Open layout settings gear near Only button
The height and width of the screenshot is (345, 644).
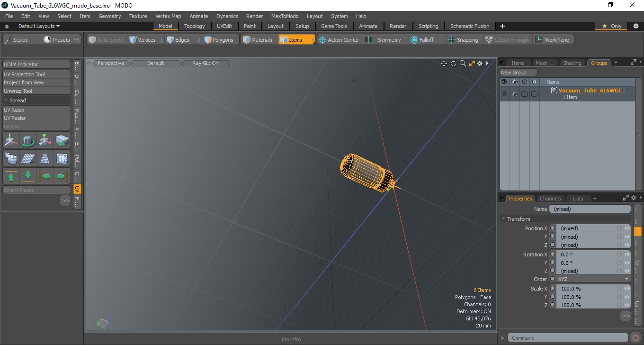pyautogui.click(x=635, y=26)
